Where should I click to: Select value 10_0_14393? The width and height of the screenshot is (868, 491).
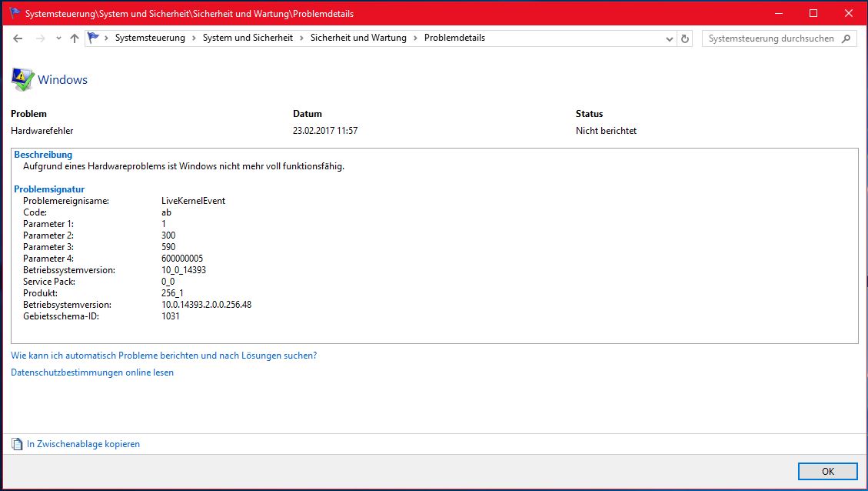coord(184,270)
